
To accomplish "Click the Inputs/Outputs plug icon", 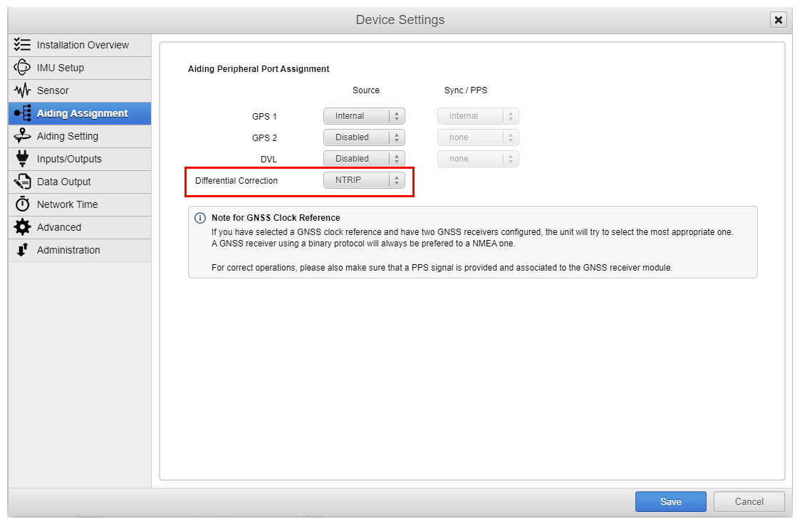I will pyautogui.click(x=22, y=159).
